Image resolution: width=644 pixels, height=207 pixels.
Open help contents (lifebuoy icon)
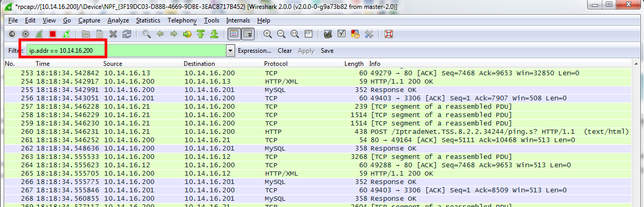(x=389, y=34)
